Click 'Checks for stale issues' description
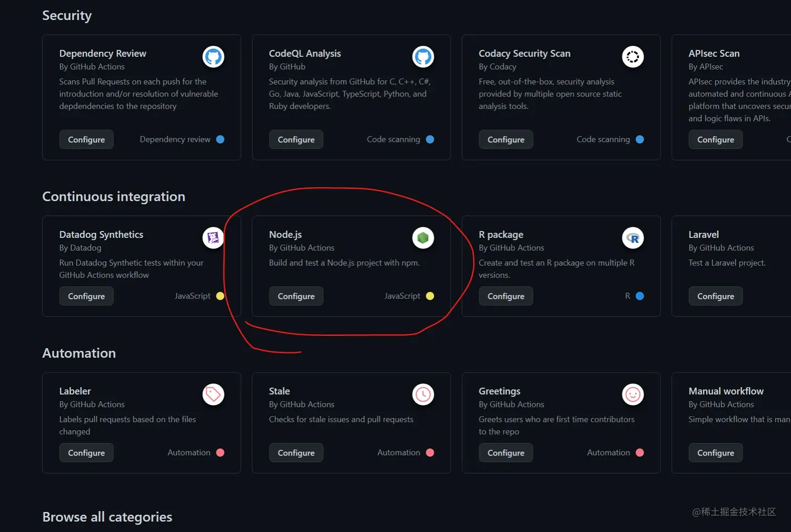 341,419
